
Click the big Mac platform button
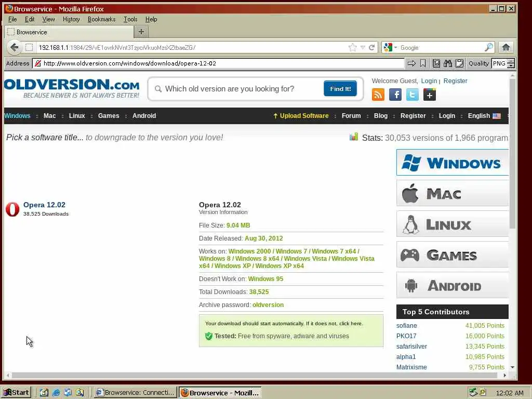[x=453, y=193]
